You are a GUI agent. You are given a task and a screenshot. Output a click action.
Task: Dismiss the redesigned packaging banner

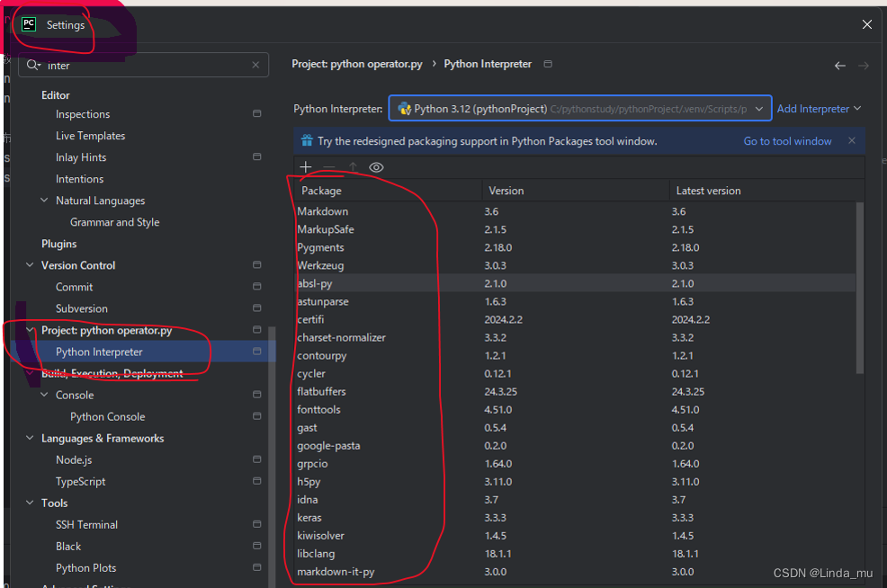point(852,141)
